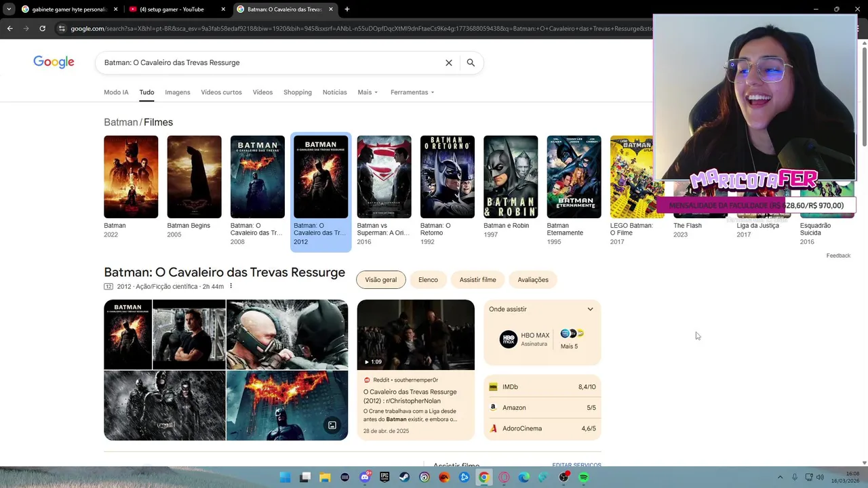Select the Elenco chip

click(x=428, y=279)
